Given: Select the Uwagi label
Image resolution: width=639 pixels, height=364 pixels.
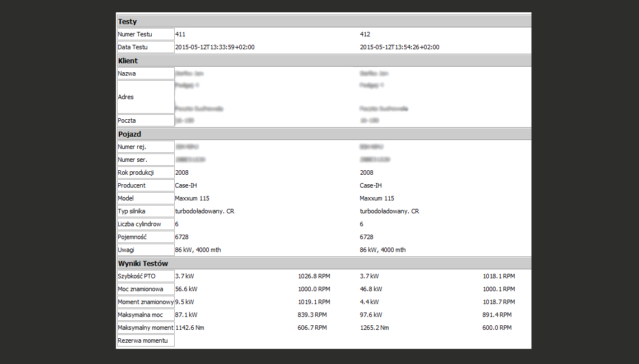Looking at the screenshot, I should tap(146, 250).
